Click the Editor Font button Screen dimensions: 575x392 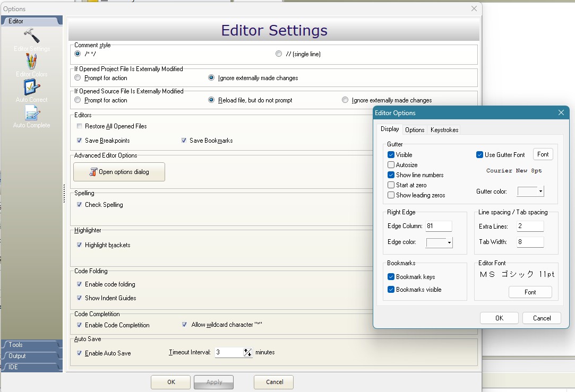click(x=530, y=292)
